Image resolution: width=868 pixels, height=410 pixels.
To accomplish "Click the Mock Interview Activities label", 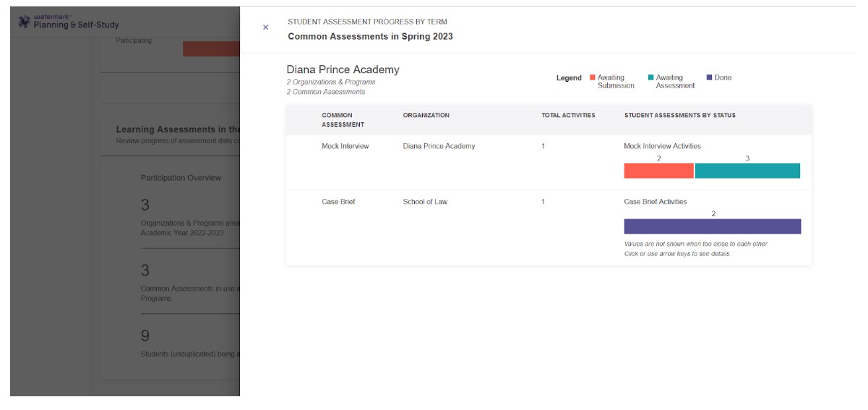I will 663,146.
